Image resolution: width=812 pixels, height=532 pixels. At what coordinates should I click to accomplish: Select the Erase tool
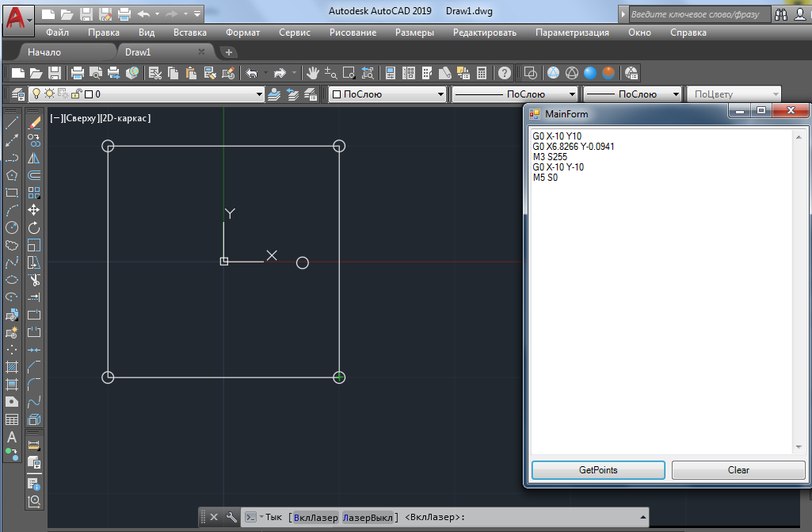click(x=34, y=124)
